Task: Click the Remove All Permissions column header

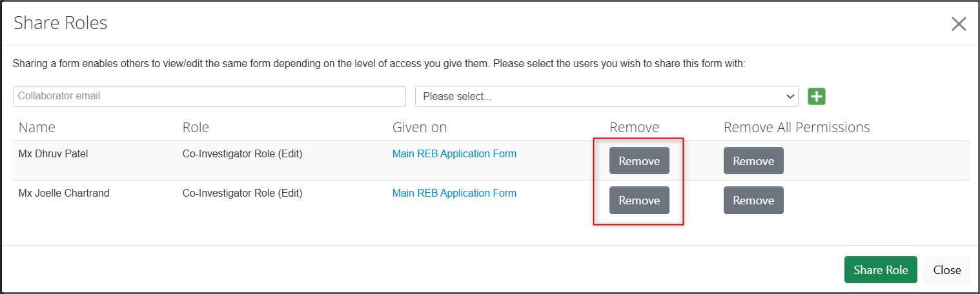Action: point(797,128)
